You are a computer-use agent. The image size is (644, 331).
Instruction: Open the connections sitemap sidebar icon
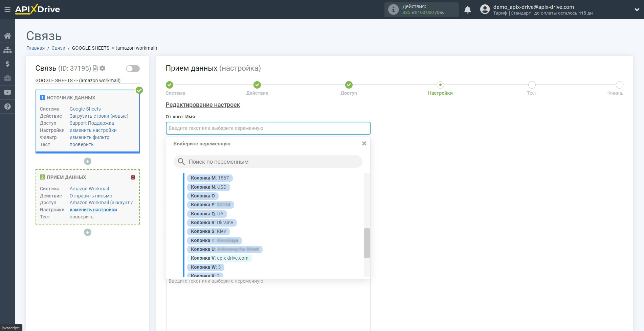tap(7, 50)
